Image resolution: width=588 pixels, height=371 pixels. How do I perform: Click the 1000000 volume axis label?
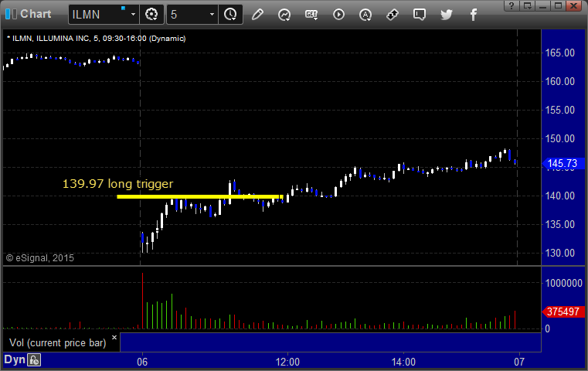coord(563,283)
